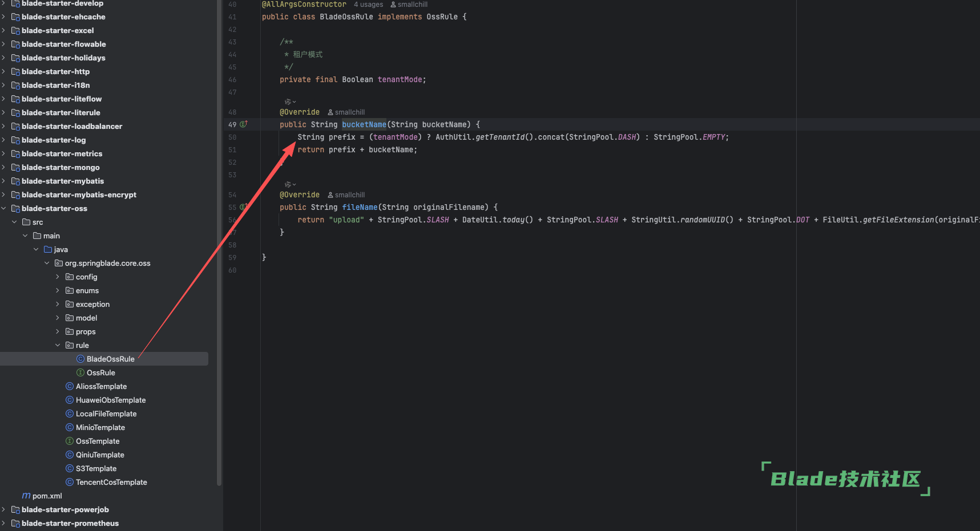
Task: Open the AliossTemplate class file
Action: 101,386
